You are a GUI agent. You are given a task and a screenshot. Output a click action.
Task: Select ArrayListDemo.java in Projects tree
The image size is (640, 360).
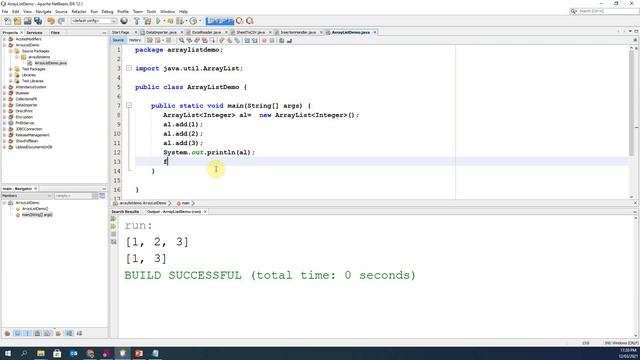pyautogui.click(x=50, y=63)
